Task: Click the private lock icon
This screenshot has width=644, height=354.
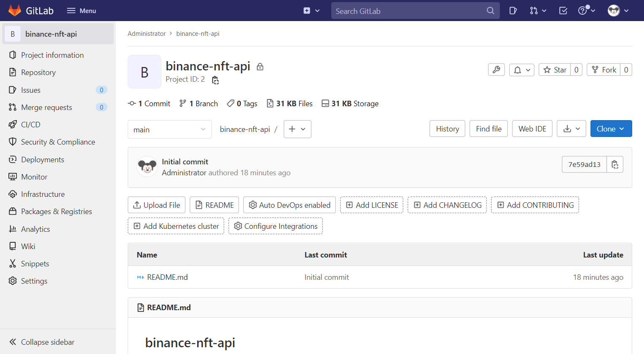Action: point(260,67)
